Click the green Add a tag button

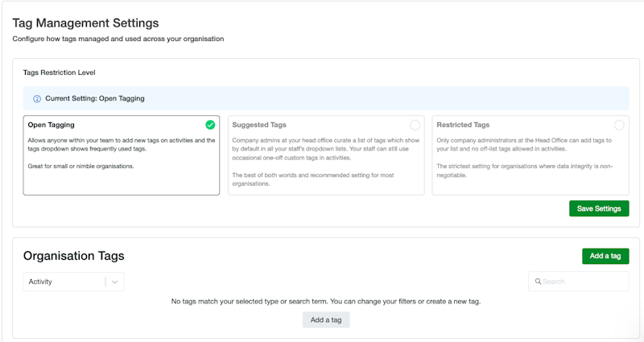point(605,256)
